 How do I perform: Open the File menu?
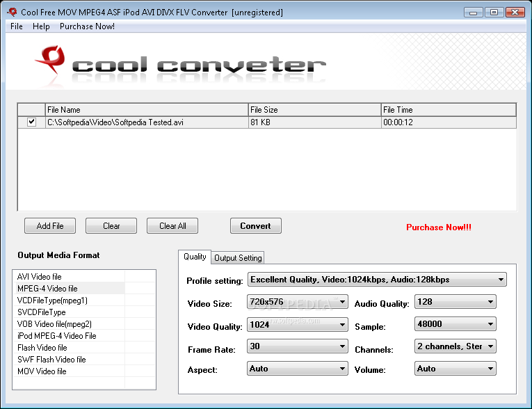coord(16,26)
